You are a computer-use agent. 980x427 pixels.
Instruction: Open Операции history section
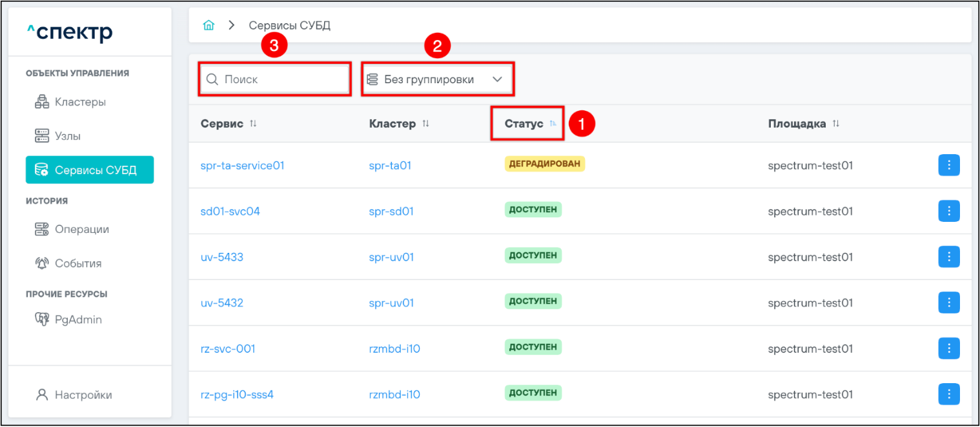click(81, 229)
